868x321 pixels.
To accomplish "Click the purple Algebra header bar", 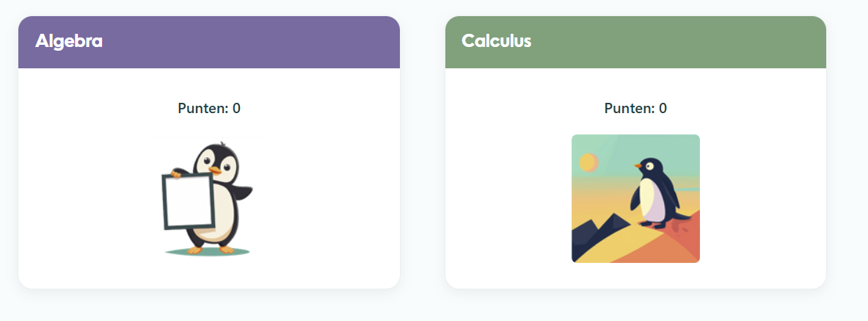I will click(x=209, y=42).
